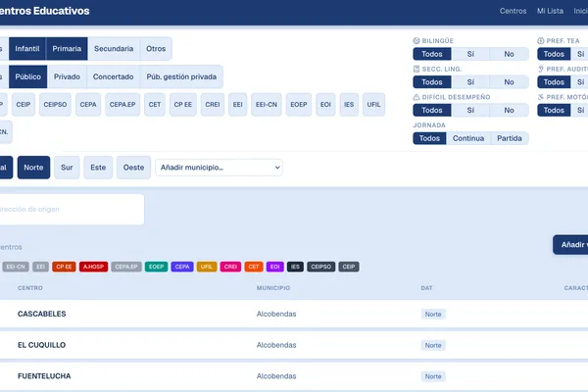Filter by CEPA.EP center type
The image size is (588, 392).
[x=122, y=105]
